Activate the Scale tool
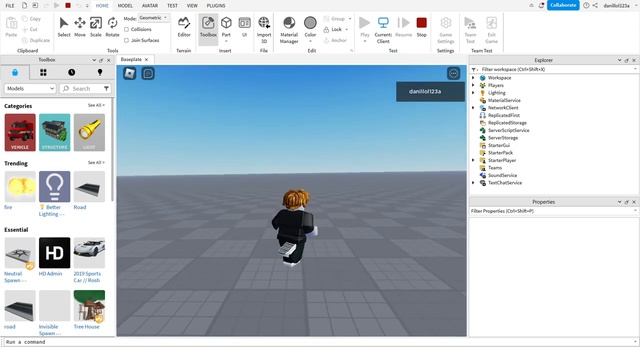 coord(96,27)
